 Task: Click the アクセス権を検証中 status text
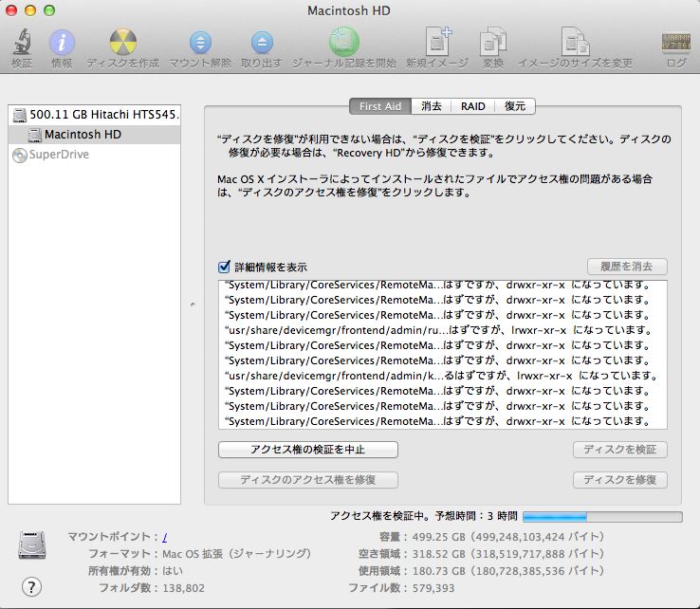[424, 516]
